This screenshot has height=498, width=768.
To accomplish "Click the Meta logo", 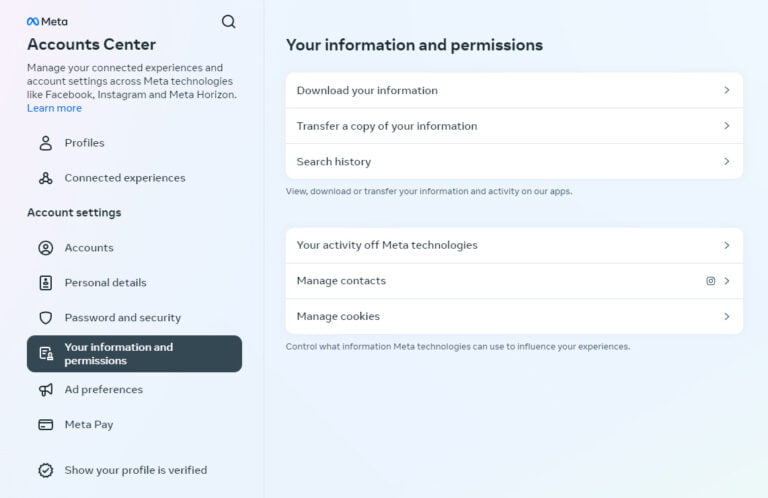I will pos(47,22).
